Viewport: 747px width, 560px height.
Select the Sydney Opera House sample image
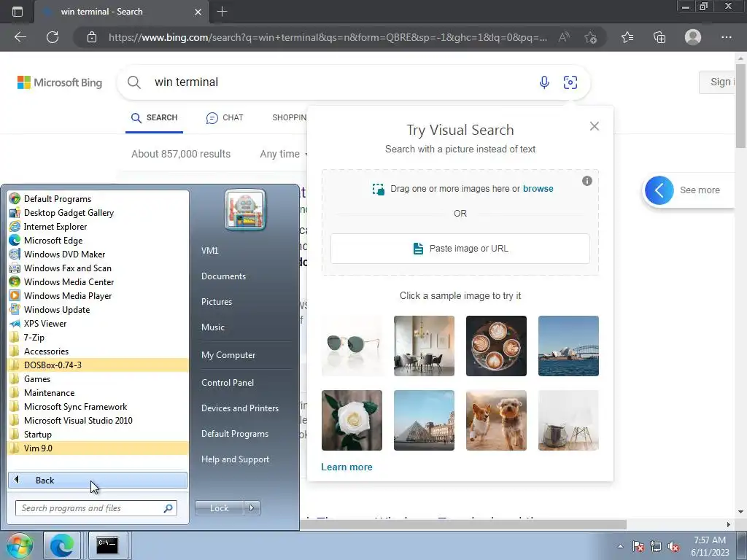tap(568, 346)
